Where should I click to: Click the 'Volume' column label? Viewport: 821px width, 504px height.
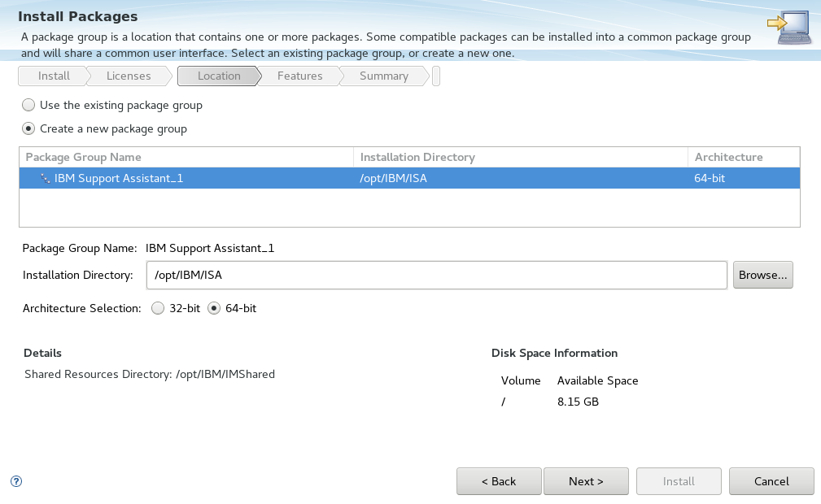pos(521,380)
